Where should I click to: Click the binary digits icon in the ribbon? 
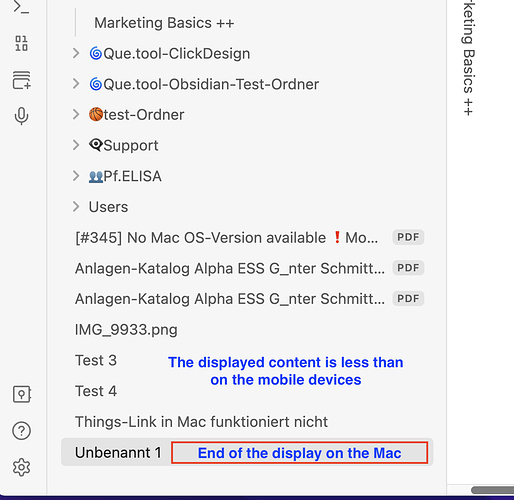(21, 44)
